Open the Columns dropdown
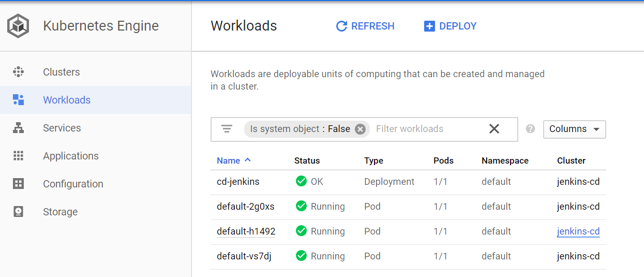Viewport: 644px width, 277px height. point(574,129)
